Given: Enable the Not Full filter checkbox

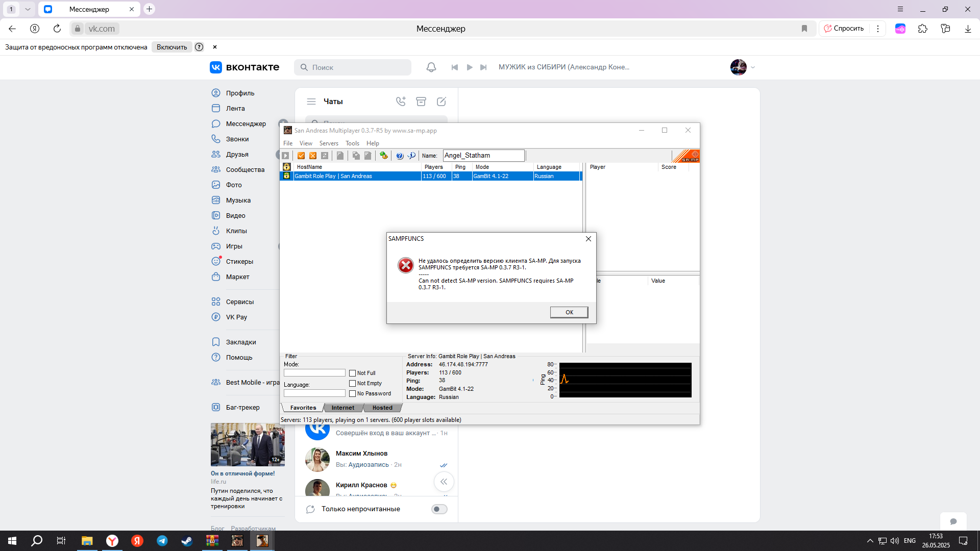Looking at the screenshot, I should click(352, 373).
